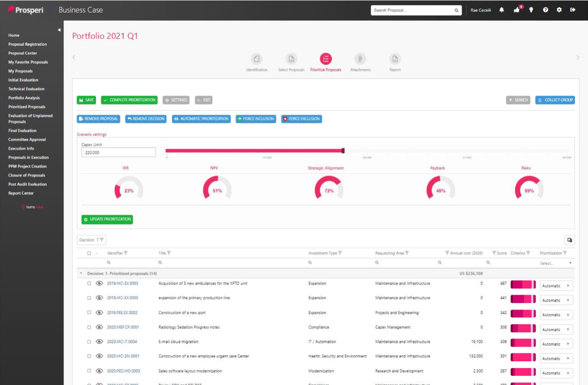The height and width of the screenshot is (385, 588).
Task: Click the logout icon in header
Action: (572, 10)
